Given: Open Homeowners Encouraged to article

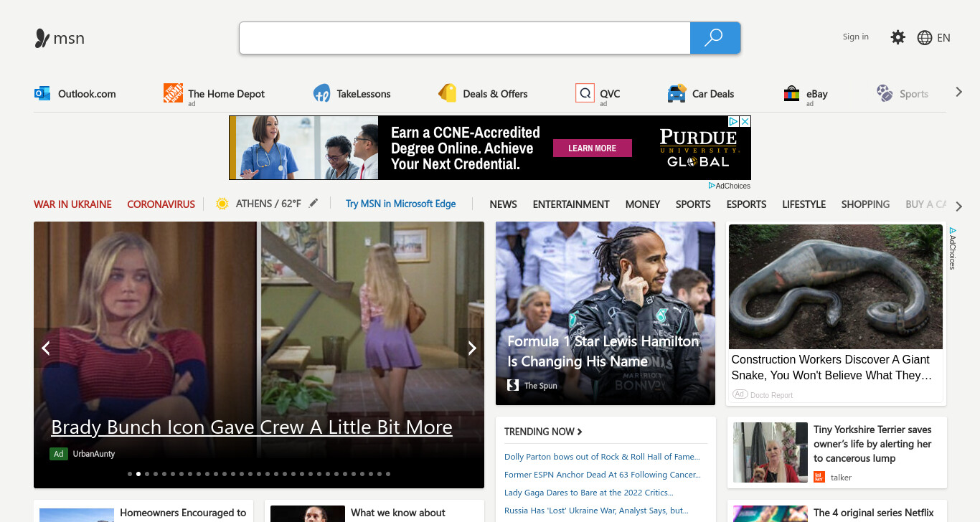Looking at the screenshot, I should (x=183, y=513).
